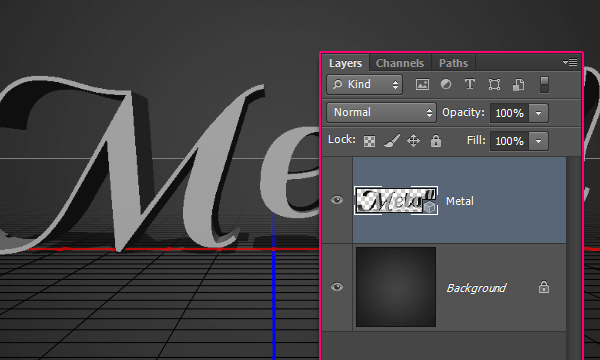
Task: Hide the Metal layer visibility eye
Action: (337, 200)
